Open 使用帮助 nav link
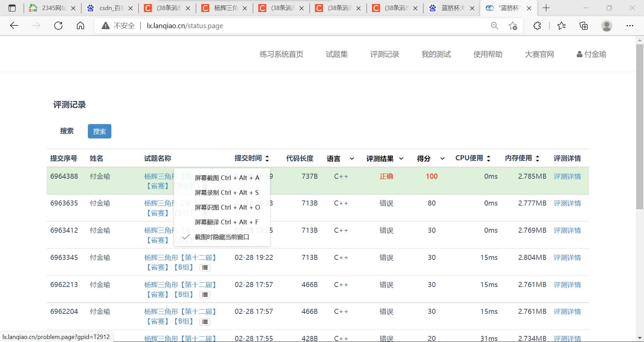Image resolution: width=644 pixels, height=342 pixels. [x=488, y=54]
